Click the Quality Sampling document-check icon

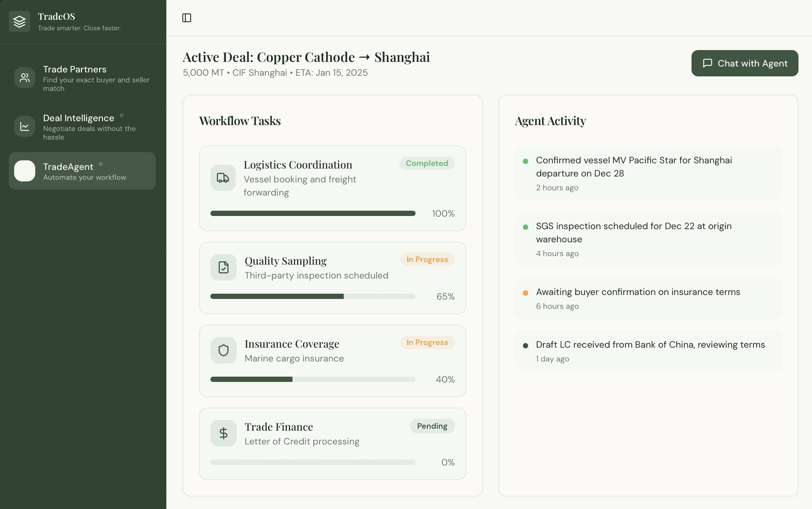[x=223, y=267]
